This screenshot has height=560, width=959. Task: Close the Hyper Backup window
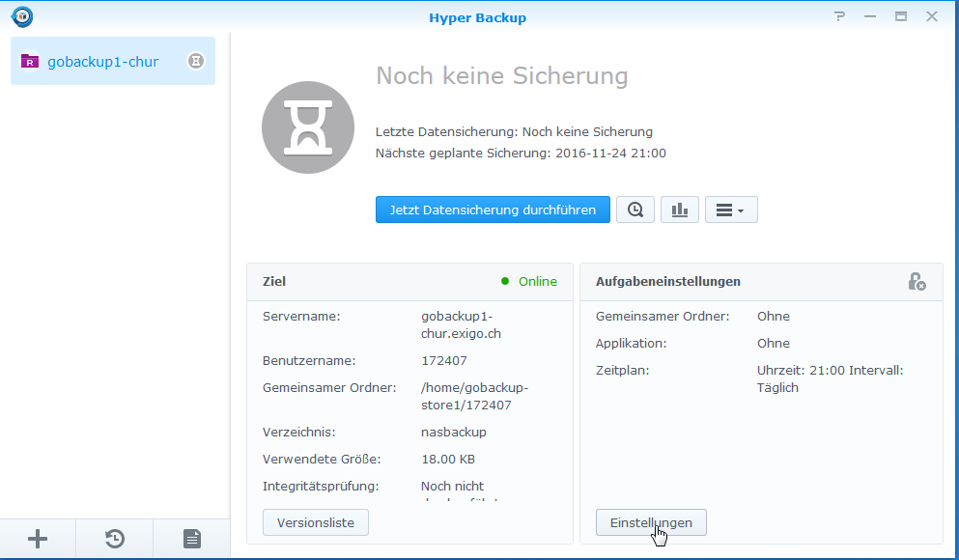(932, 16)
